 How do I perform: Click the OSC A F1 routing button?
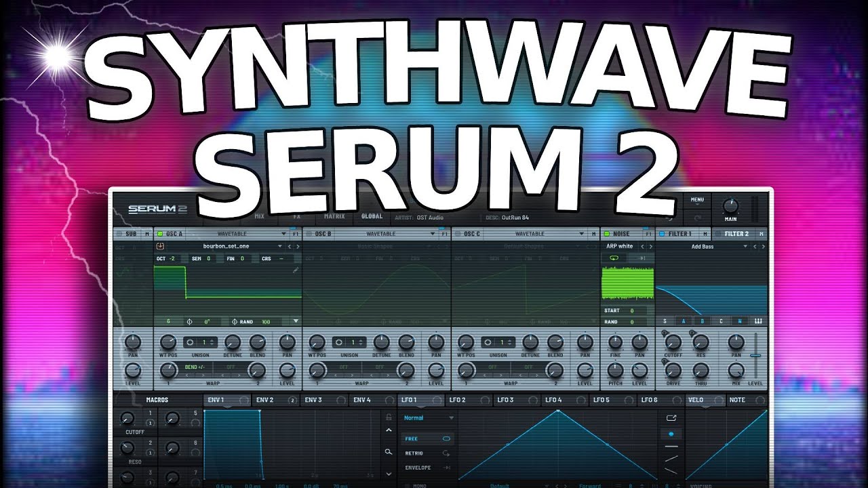point(296,233)
